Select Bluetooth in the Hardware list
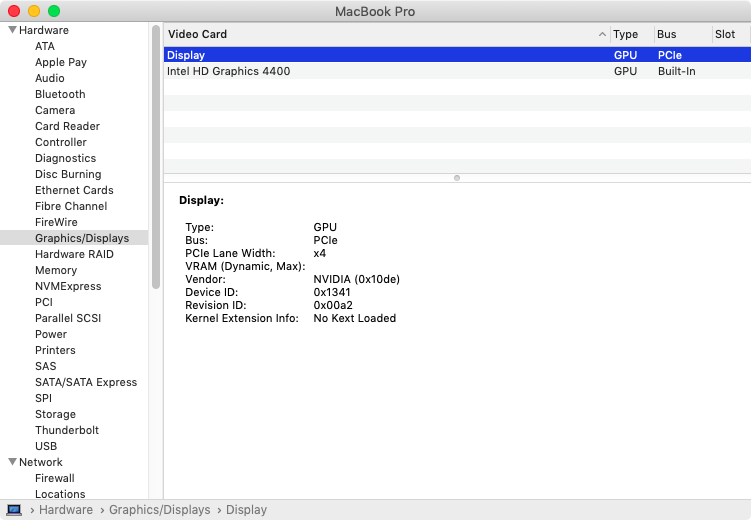This screenshot has height=520, width=751. [60, 94]
